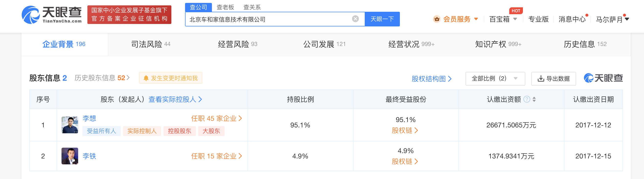Expand 李想 任职 45 家企业
The image size is (644, 179).
point(217,118)
